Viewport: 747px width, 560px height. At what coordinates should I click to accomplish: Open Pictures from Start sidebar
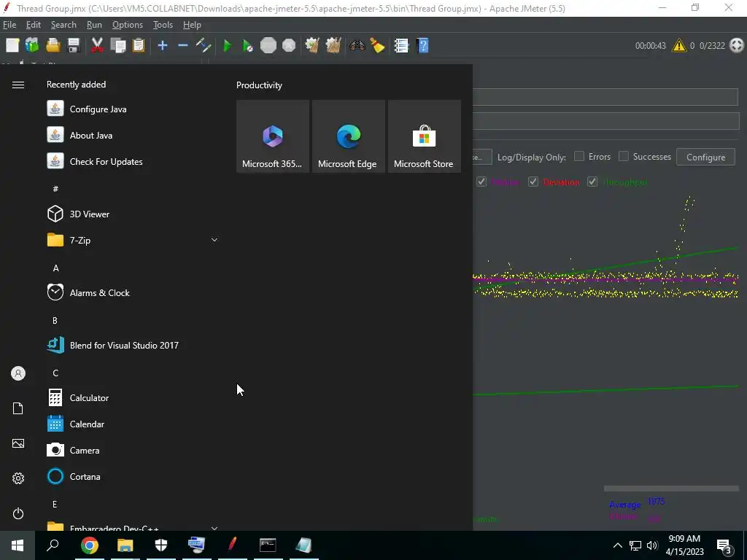tap(18, 443)
